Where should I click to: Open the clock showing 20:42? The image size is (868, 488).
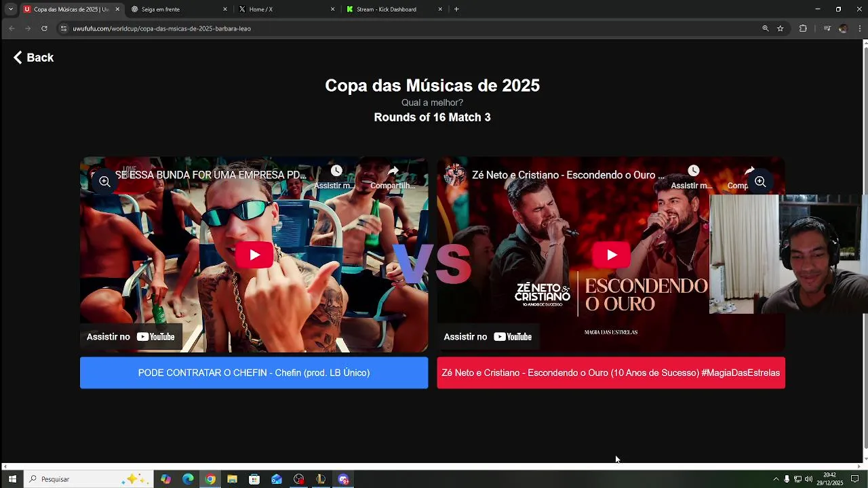829,479
